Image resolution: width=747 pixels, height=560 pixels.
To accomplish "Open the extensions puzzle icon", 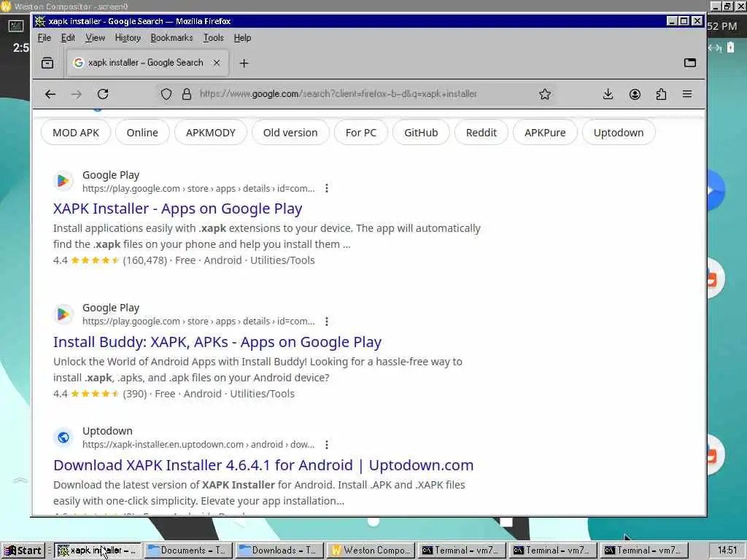I will pos(661,94).
